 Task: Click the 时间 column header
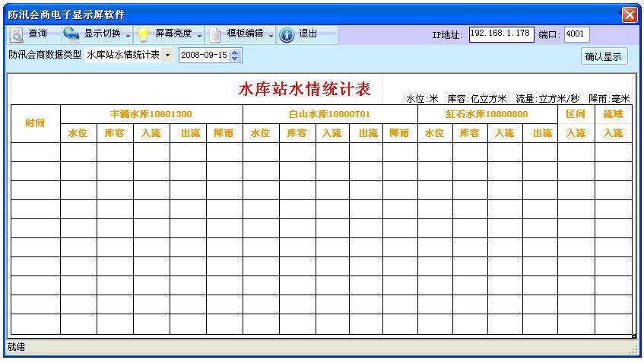tap(35, 123)
